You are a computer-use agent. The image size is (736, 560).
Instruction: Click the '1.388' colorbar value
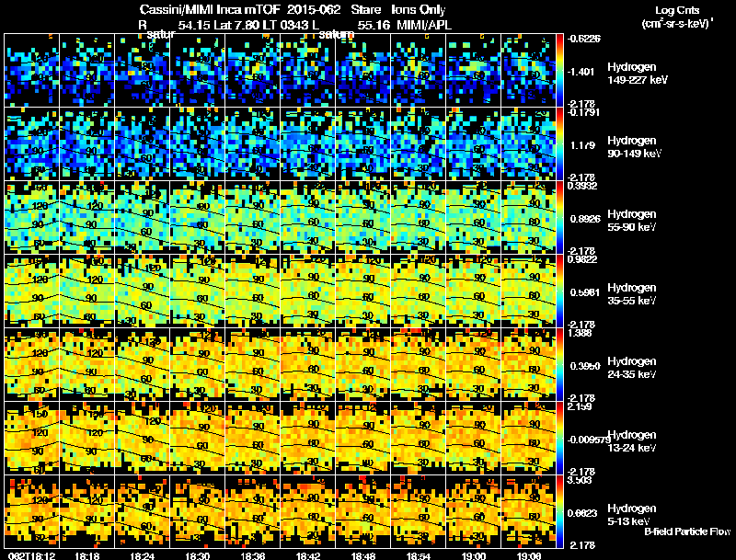tap(580, 333)
